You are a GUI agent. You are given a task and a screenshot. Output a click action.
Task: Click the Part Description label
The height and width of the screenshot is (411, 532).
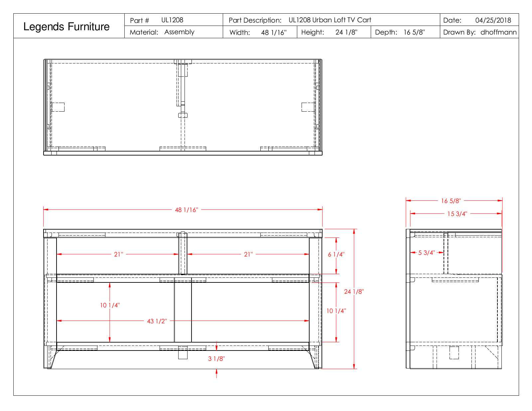[255, 20]
